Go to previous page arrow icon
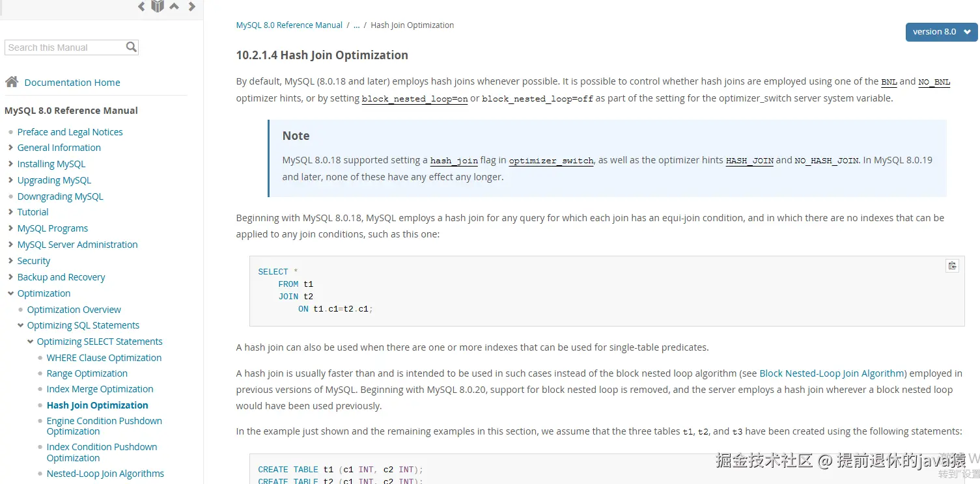 pos(141,7)
